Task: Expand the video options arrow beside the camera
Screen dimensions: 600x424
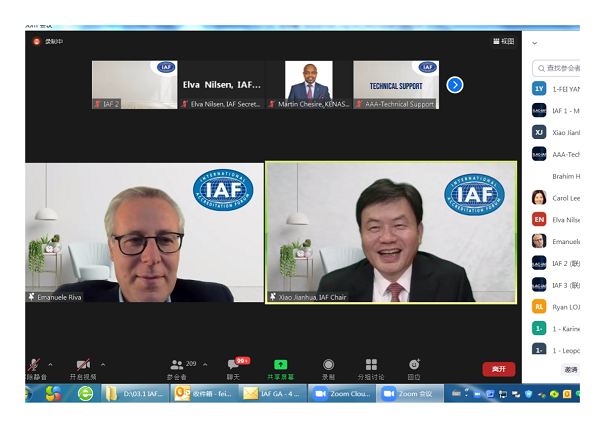Action: tap(102, 364)
